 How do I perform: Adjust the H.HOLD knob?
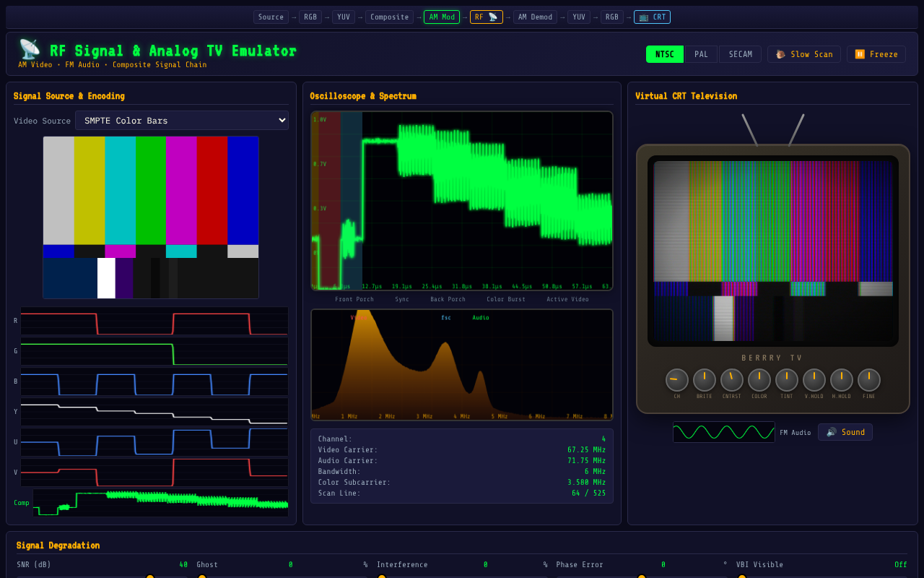tap(842, 380)
